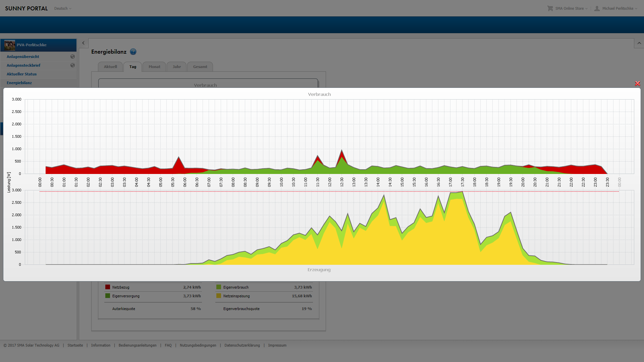Switch to the Aktuell tab
644x362 pixels.
tap(110, 67)
